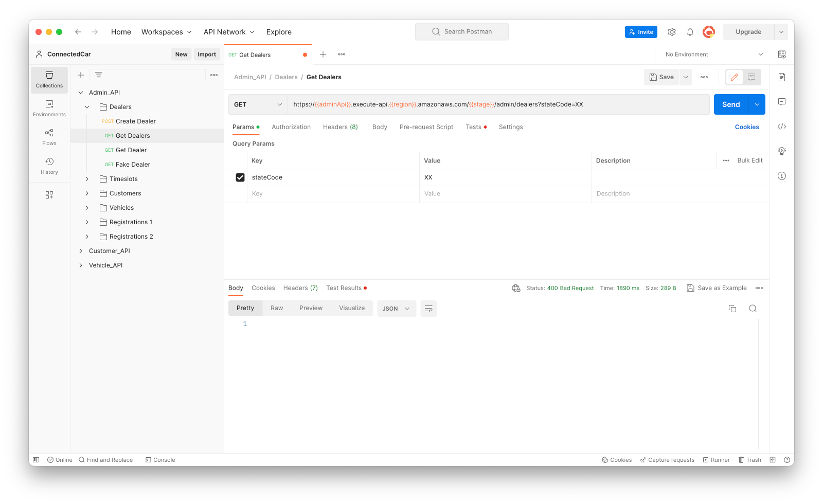823x504 pixels.
Task: Open the Trash from the status bar
Action: (750, 460)
